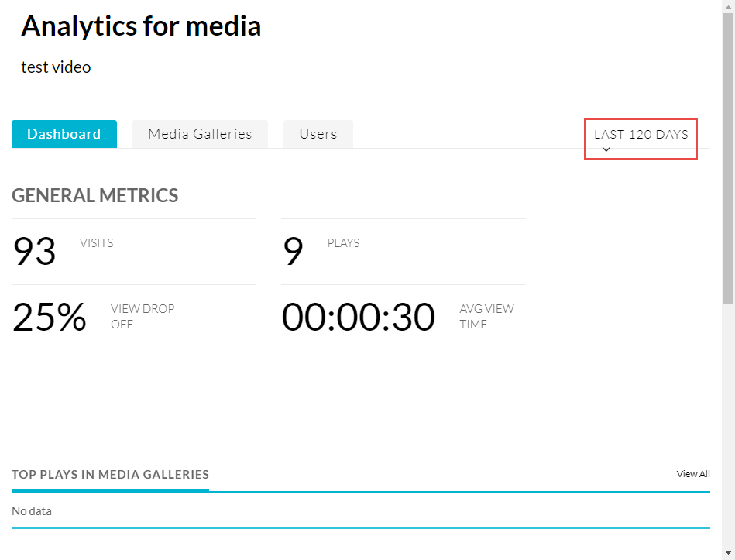Click the 93 visits count

pos(35,252)
